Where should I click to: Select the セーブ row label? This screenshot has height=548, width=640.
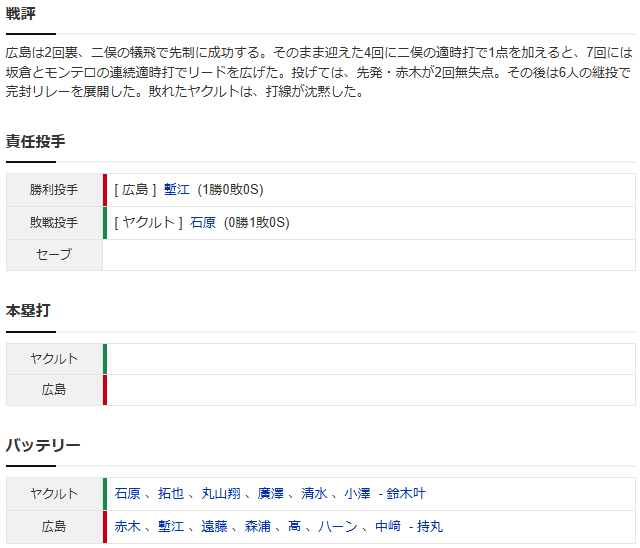54,255
